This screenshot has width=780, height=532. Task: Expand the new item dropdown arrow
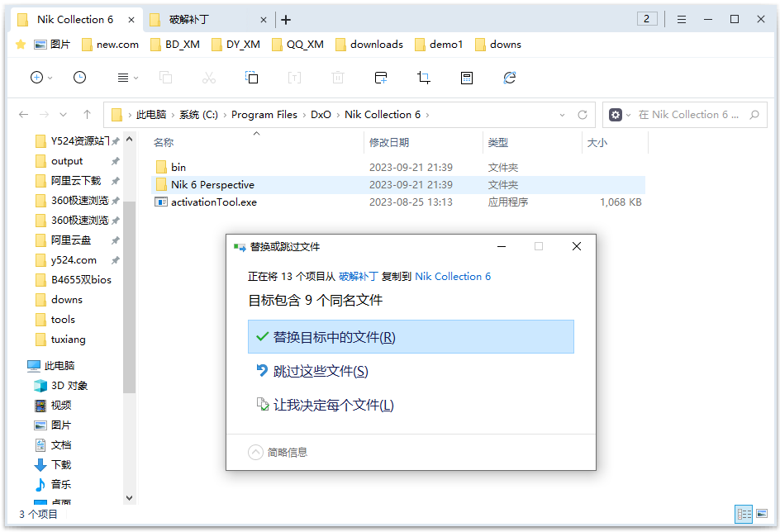point(50,78)
